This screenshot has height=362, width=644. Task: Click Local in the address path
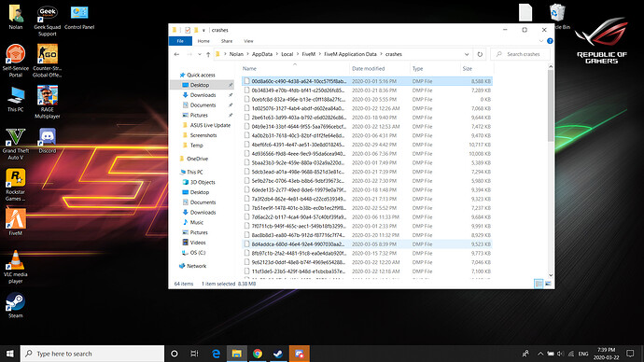(x=287, y=54)
